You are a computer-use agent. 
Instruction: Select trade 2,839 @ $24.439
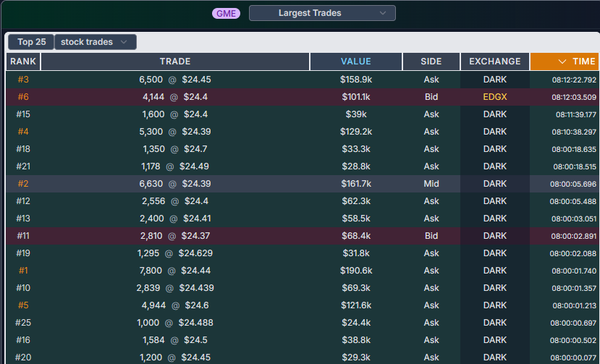click(x=175, y=288)
